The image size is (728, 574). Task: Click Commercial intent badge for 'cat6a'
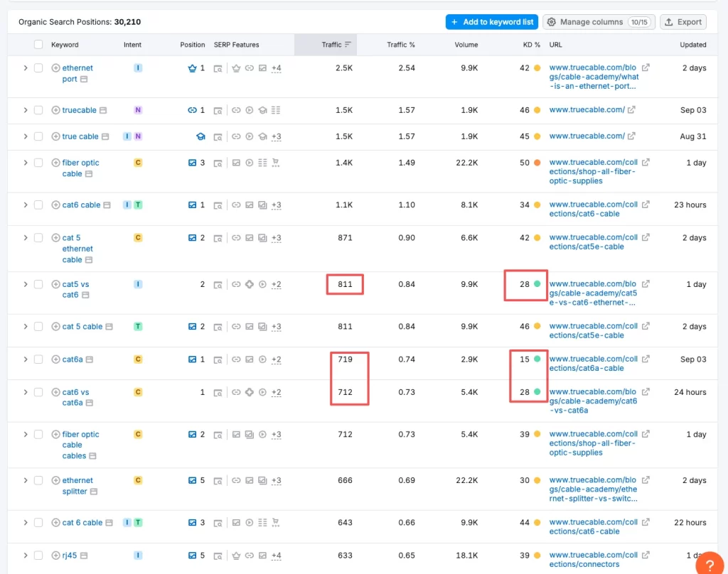tap(138, 359)
